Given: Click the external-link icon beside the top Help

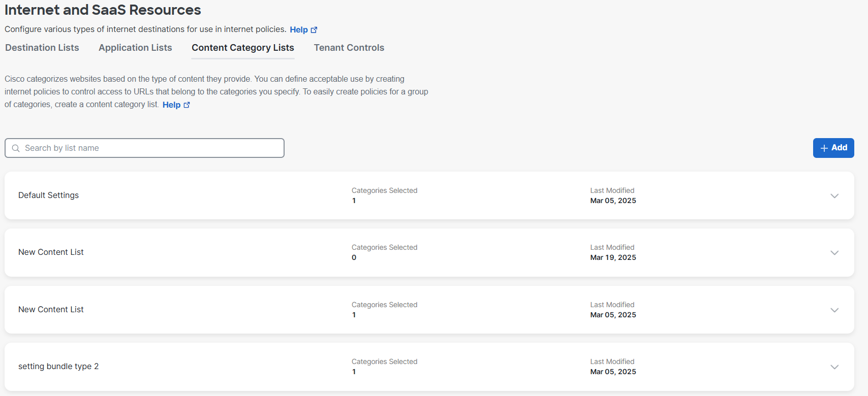Looking at the screenshot, I should (x=314, y=30).
